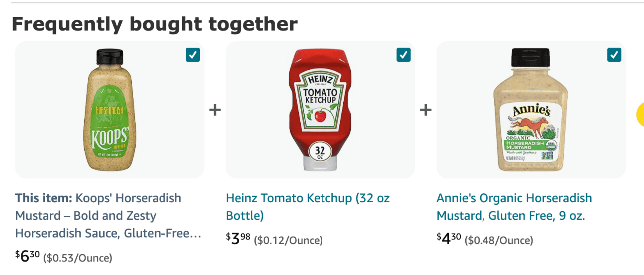View the Annie's mustard bottle image
Image resolution: width=644 pixels, height=275 pixels.
(531, 110)
